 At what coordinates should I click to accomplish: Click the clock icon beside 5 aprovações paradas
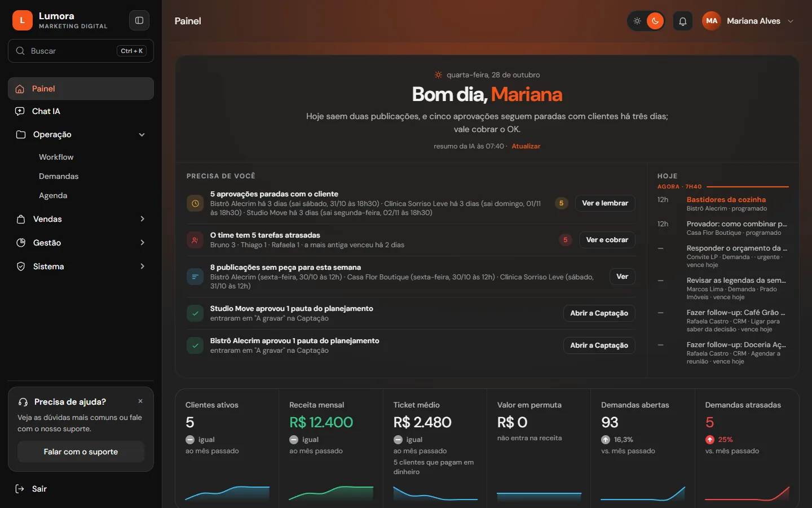coord(195,203)
